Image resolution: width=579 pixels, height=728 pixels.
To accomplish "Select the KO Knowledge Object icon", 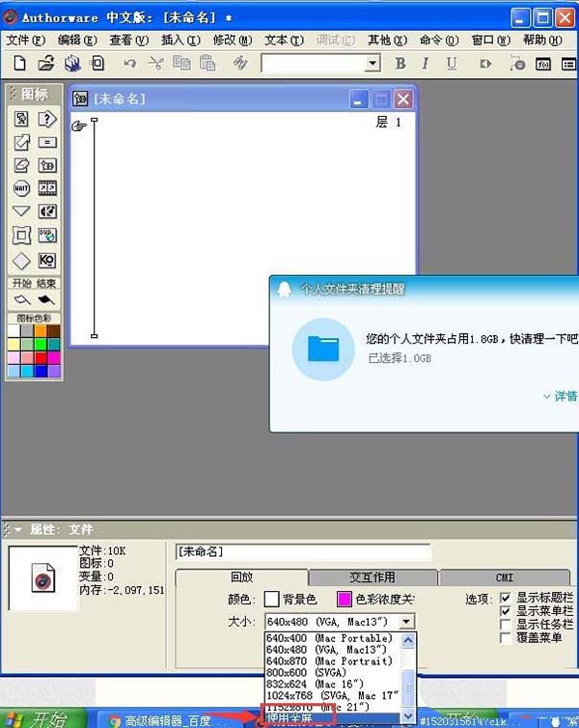I will (47, 261).
